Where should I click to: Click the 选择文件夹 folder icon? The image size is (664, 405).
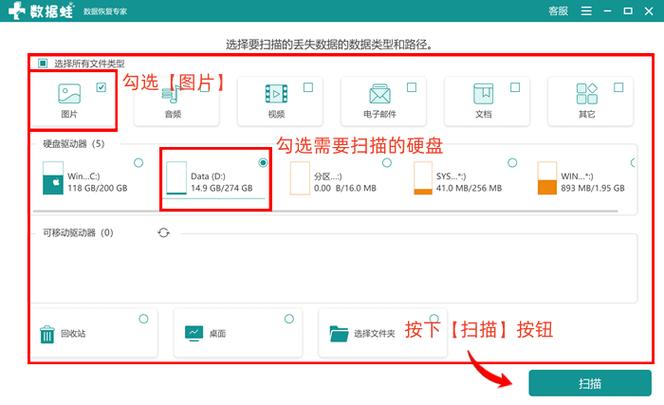click(x=339, y=334)
